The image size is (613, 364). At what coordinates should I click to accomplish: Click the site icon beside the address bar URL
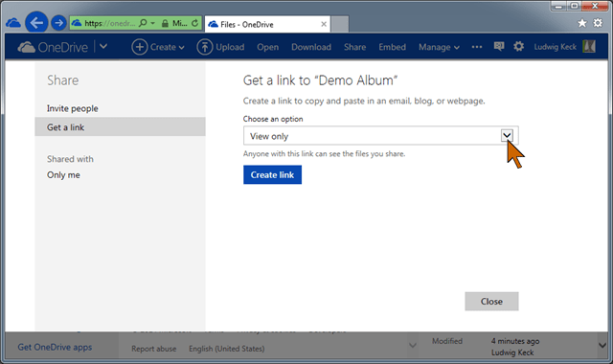coord(77,23)
